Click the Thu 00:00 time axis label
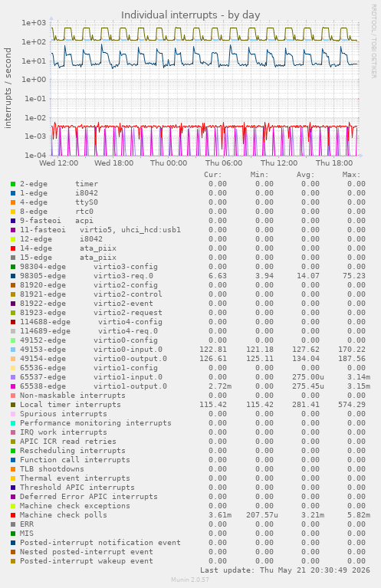The image size is (381, 588). click(169, 163)
